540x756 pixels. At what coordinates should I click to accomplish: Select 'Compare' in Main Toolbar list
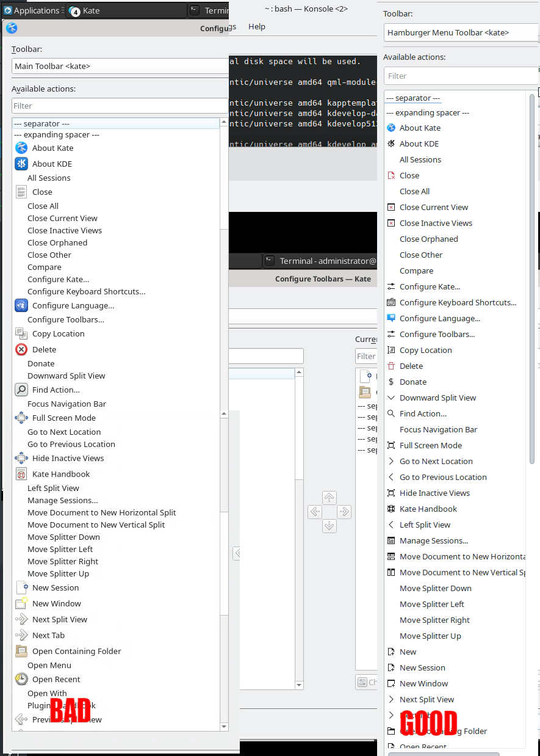(44, 267)
